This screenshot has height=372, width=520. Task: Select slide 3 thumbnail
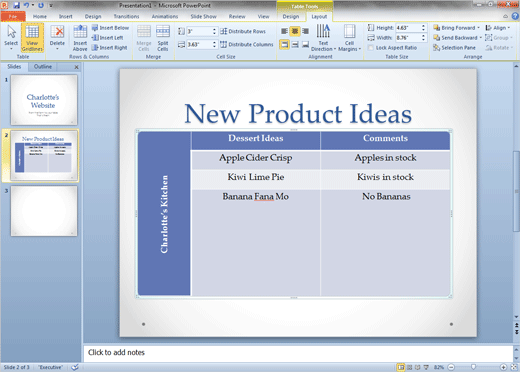pyautogui.click(x=44, y=211)
